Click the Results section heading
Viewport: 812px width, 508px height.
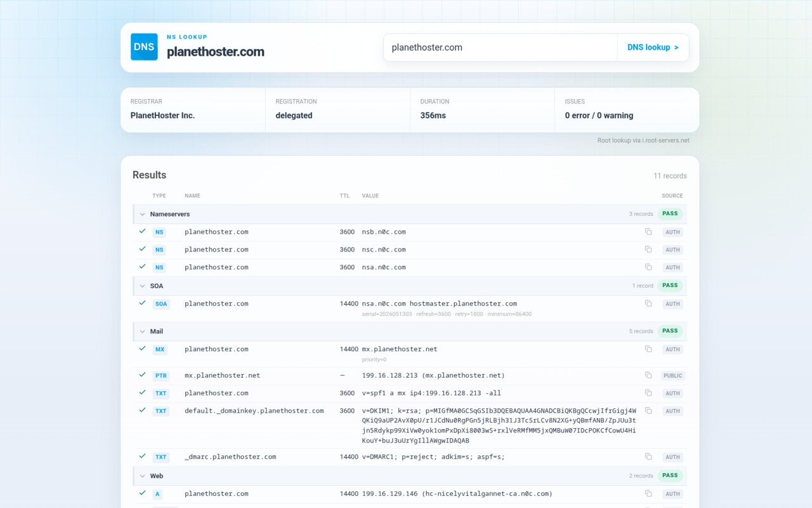pyautogui.click(x=149, y=175)
